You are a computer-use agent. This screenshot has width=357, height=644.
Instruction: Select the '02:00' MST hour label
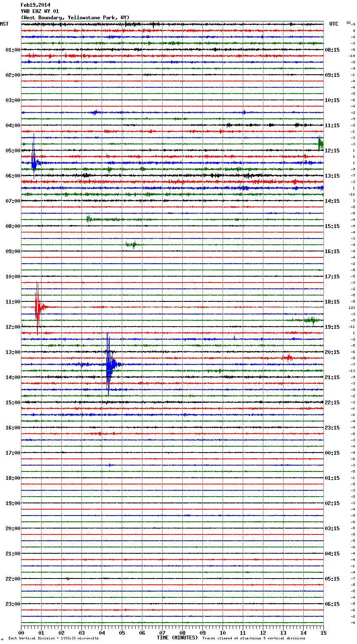point(13,75)
